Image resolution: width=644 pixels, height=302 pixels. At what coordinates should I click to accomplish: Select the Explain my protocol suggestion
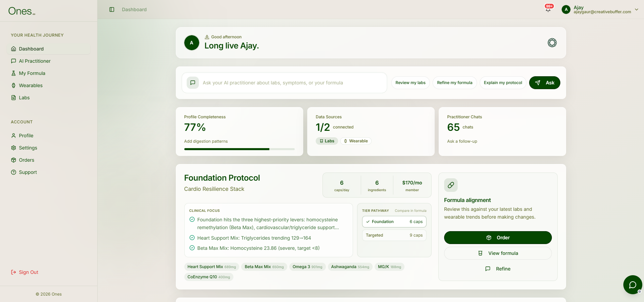(x=503, y=83)
